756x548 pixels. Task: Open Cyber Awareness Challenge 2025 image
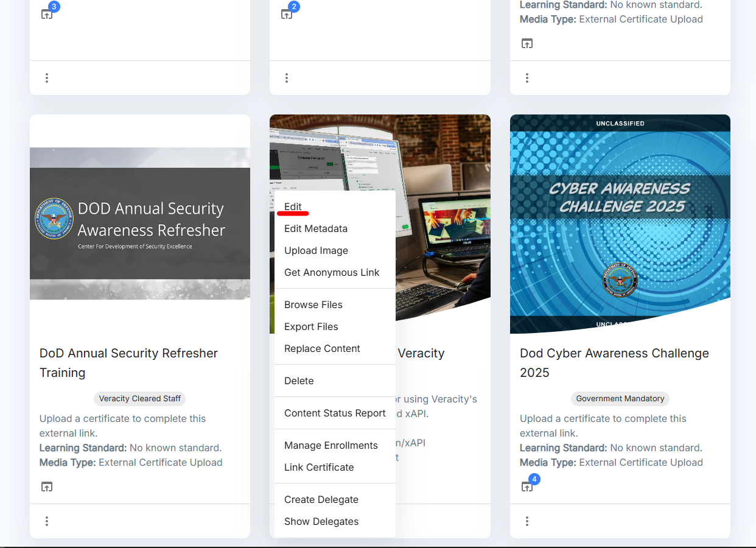[620, 224]
